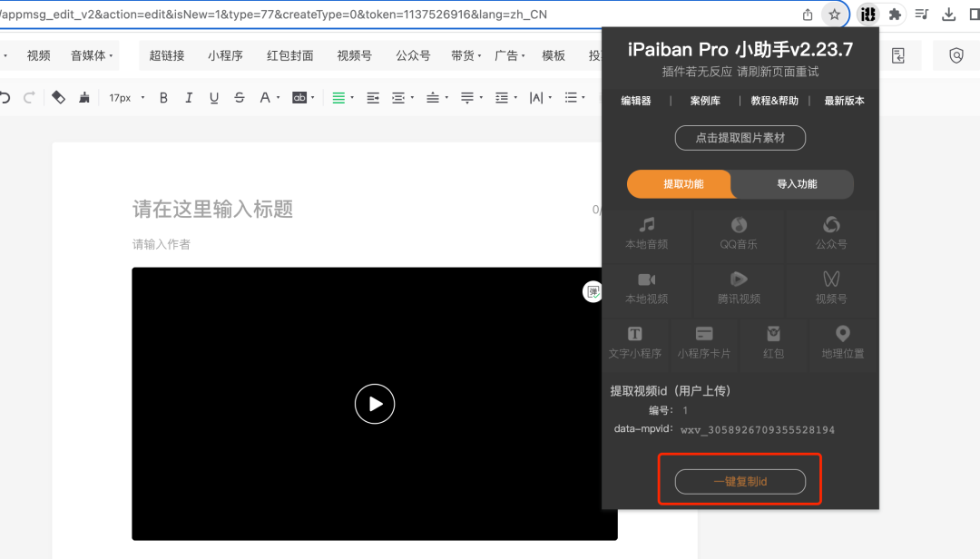
Task: Click the 视频号 toolbar item in editor
Action: [355, 55]
